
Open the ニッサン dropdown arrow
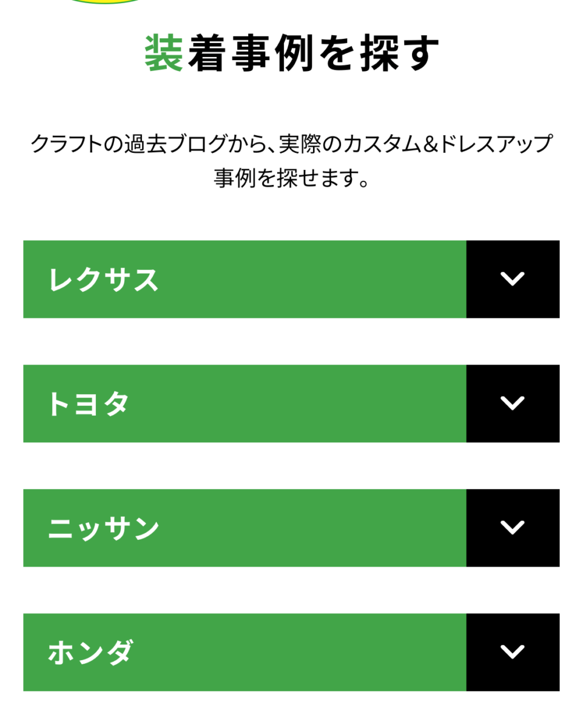click(513, 528)
